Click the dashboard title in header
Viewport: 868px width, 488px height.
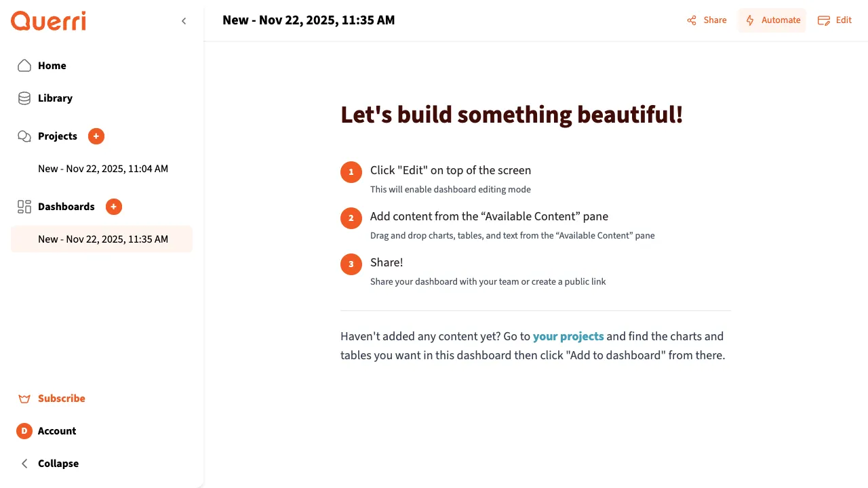click(309, 20)
